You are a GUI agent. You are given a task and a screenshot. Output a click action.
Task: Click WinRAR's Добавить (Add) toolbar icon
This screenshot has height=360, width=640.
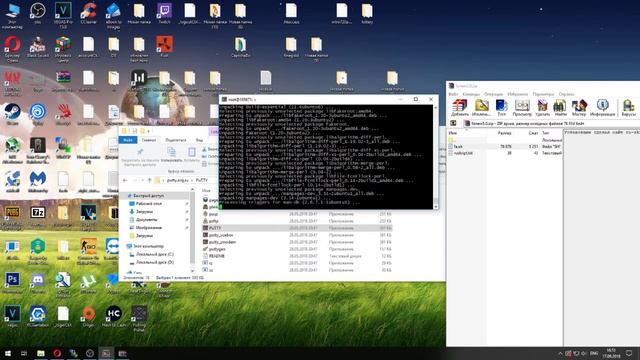(460, 108)
